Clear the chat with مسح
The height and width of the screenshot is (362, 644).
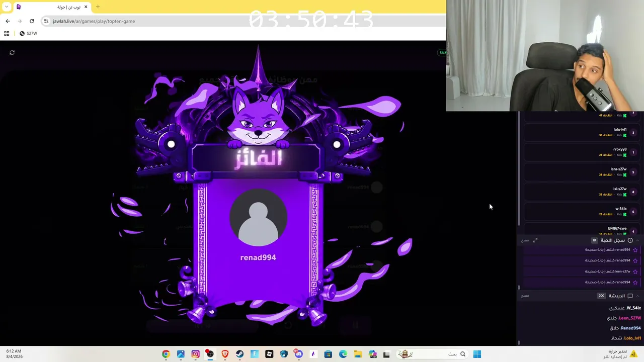(x=525, y=296)
